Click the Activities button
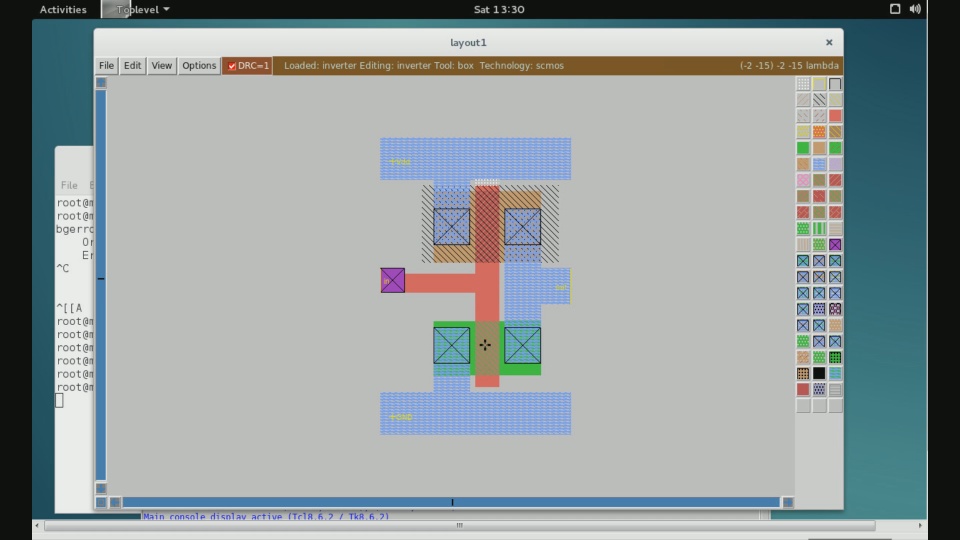The width and height of the screenshot is (960, 540). pos(63,9)
